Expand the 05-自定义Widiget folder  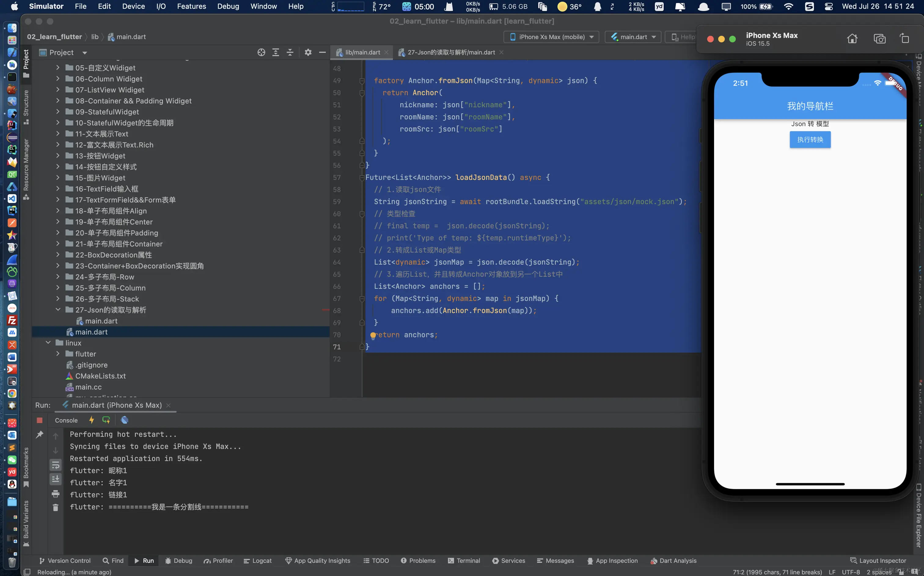coord(58,67)
